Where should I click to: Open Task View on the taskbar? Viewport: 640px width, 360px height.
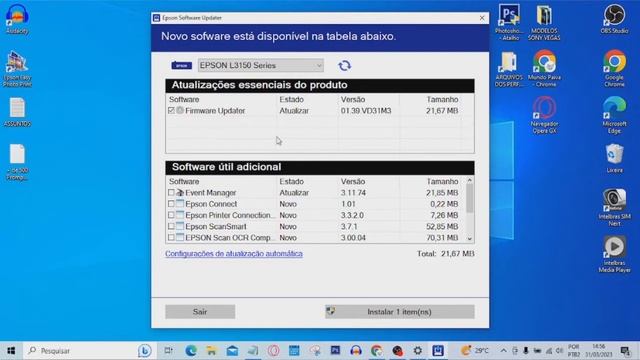click(168, 351)
